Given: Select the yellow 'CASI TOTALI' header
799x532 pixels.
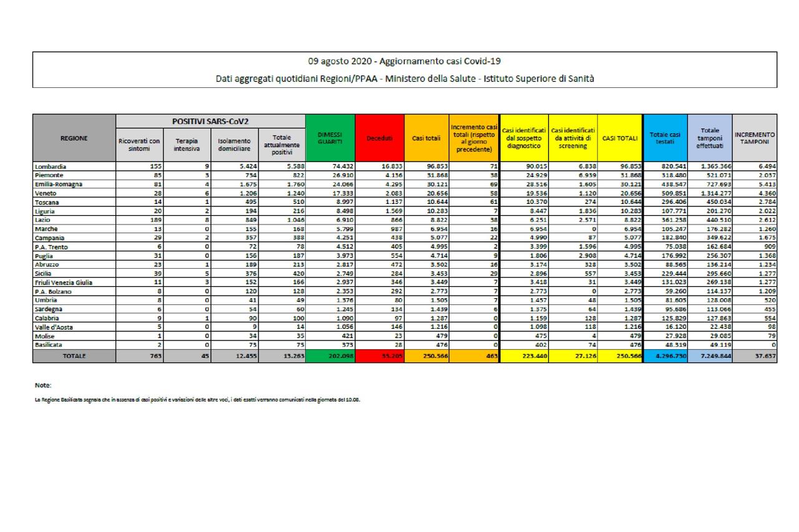Looking at the screenshot, I should point(620,139).
